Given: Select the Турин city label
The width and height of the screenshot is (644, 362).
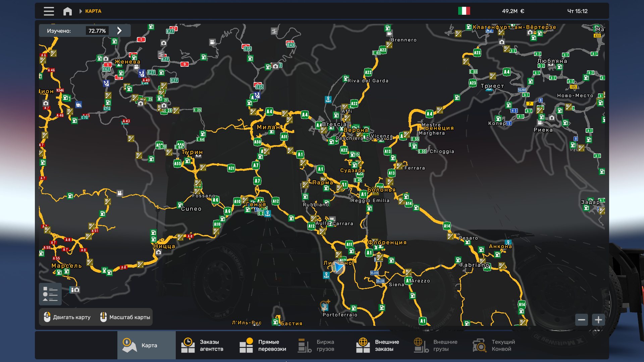Looking at the screenshot, I should coord(192,152).
